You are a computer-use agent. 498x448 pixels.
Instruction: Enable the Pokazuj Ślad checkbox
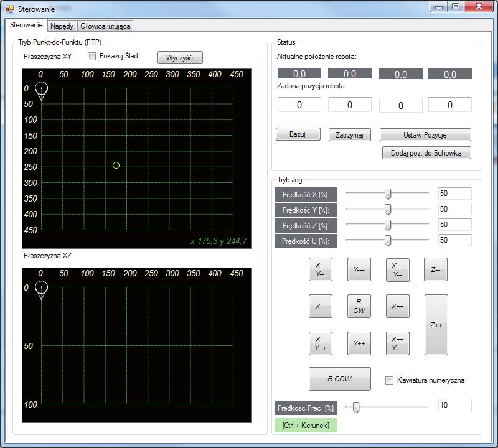point(92,56)
